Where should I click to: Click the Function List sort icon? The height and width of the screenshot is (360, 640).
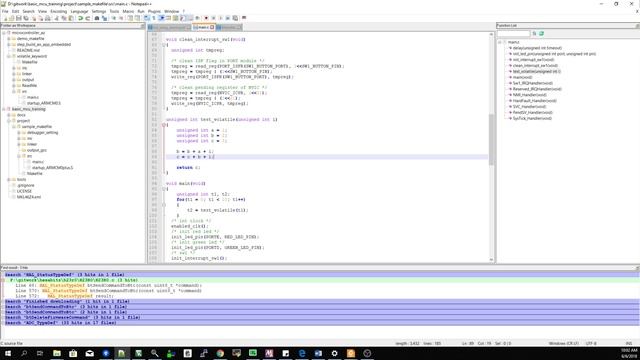point(534,33)
